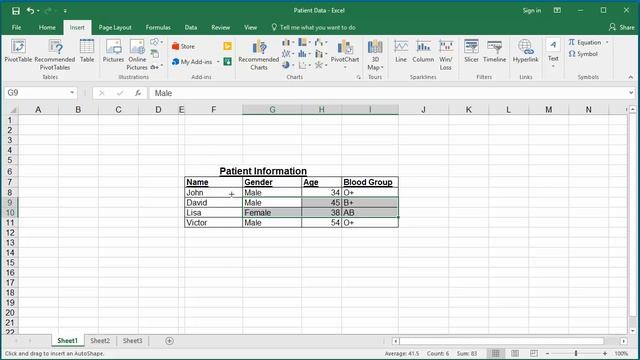The width and height of the screenshot is (640, 360).
Task: Expand the Equation dropdown arrow
Action: click(607, 42)
